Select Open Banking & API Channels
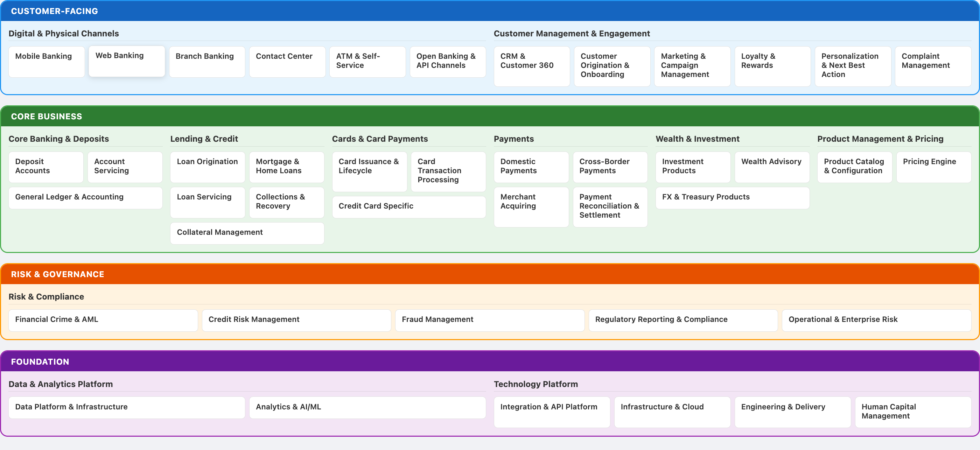This screenshot has height=450, width=980. [x=448, y=61]
